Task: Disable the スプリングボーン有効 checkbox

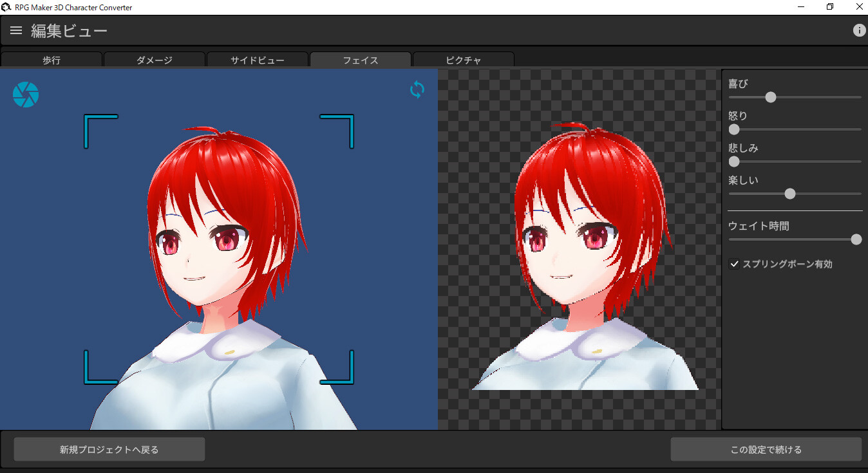Action: 734,263
